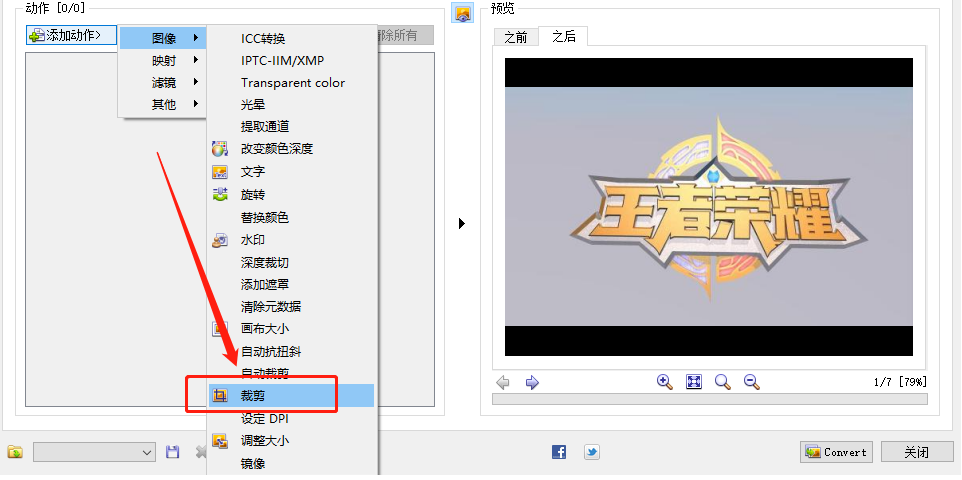
Task: Select the 文字 text action
Action: (253, 172)
